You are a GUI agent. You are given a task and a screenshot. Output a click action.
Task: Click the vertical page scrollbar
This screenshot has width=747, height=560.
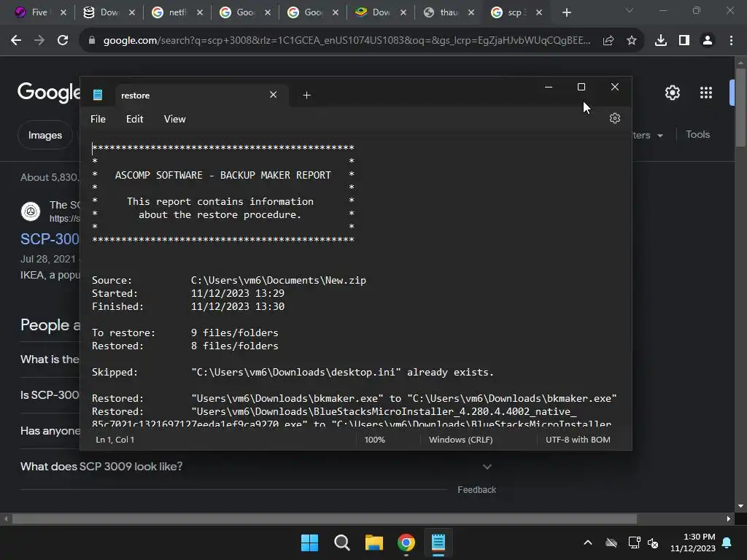click(740, 108)
